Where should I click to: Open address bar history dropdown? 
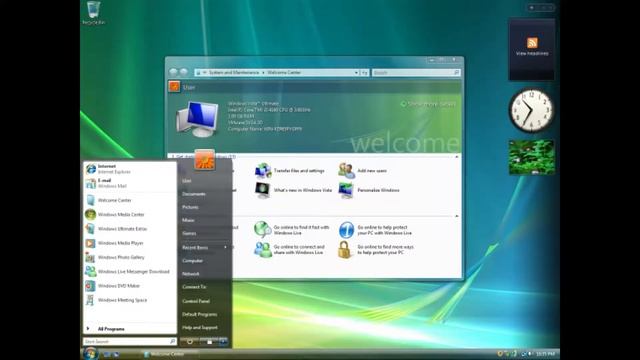356,73
